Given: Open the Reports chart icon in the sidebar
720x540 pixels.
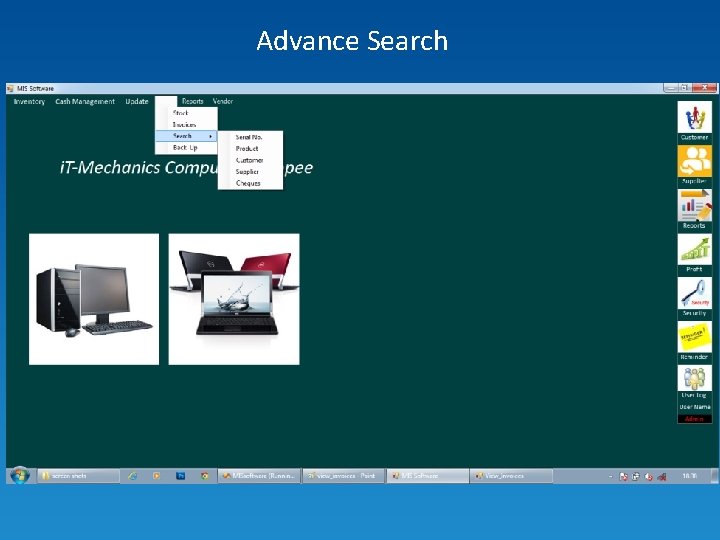Looking at the screenshot, I should [x=694, y=205].
